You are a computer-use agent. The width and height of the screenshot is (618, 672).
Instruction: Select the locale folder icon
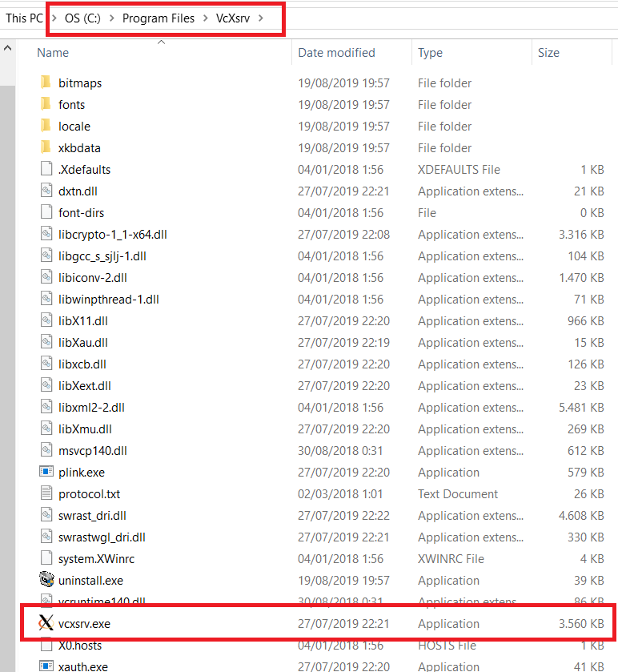[x=46, y=125]
